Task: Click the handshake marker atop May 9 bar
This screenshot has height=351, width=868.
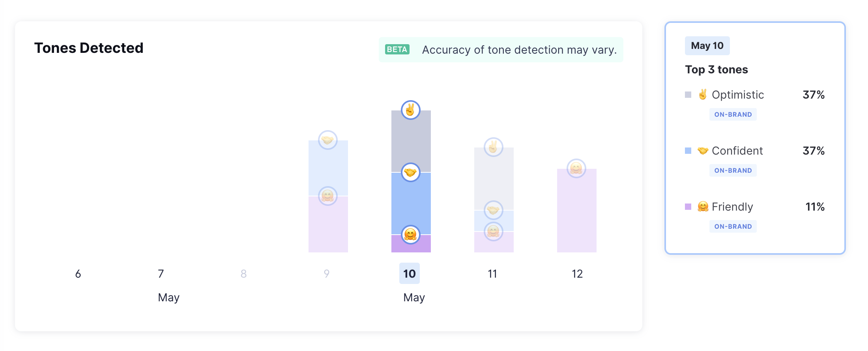Action: 327,140
